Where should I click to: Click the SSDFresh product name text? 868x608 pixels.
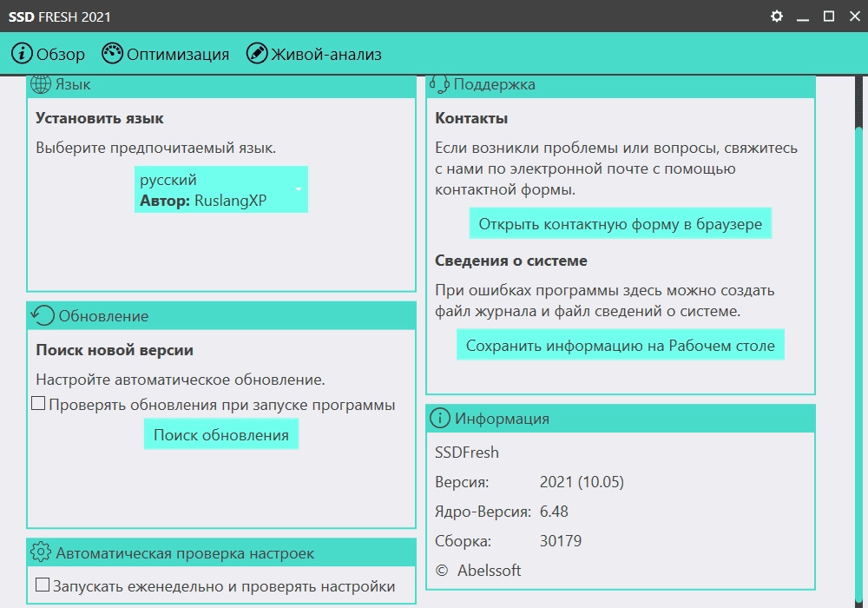pyautogui.click(x=467, y=453)
